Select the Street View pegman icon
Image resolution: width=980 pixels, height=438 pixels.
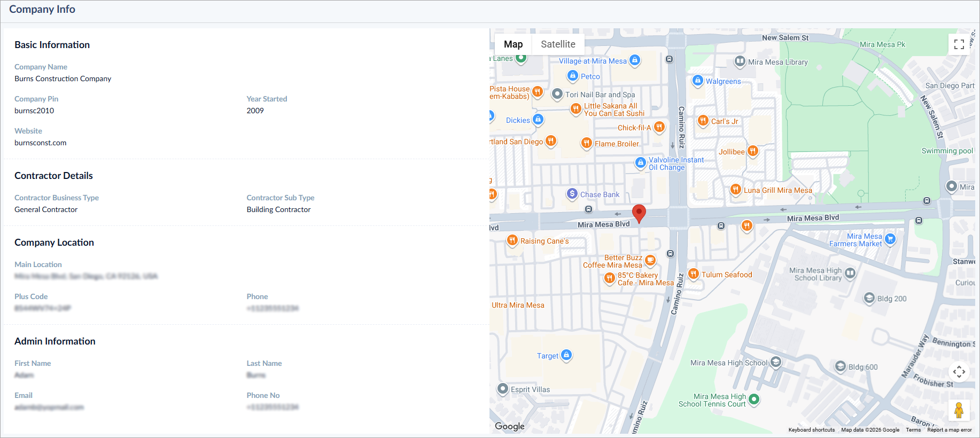959,410
